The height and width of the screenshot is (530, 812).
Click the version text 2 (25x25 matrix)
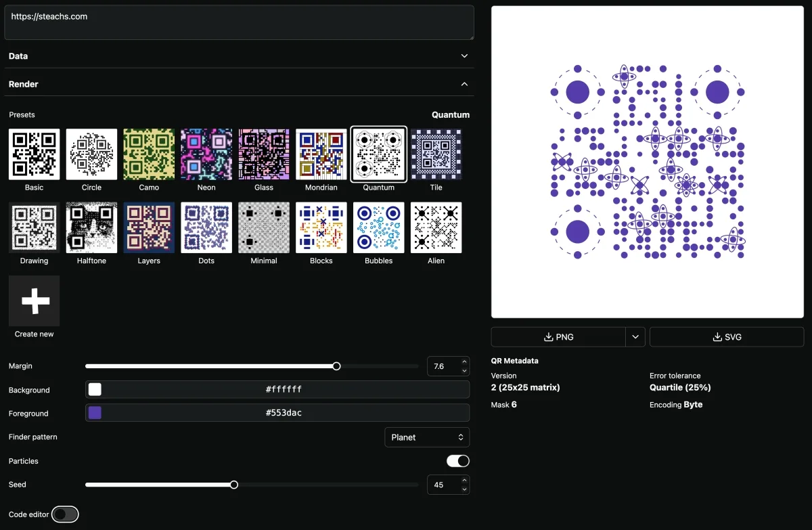click(x=526, y=388)
